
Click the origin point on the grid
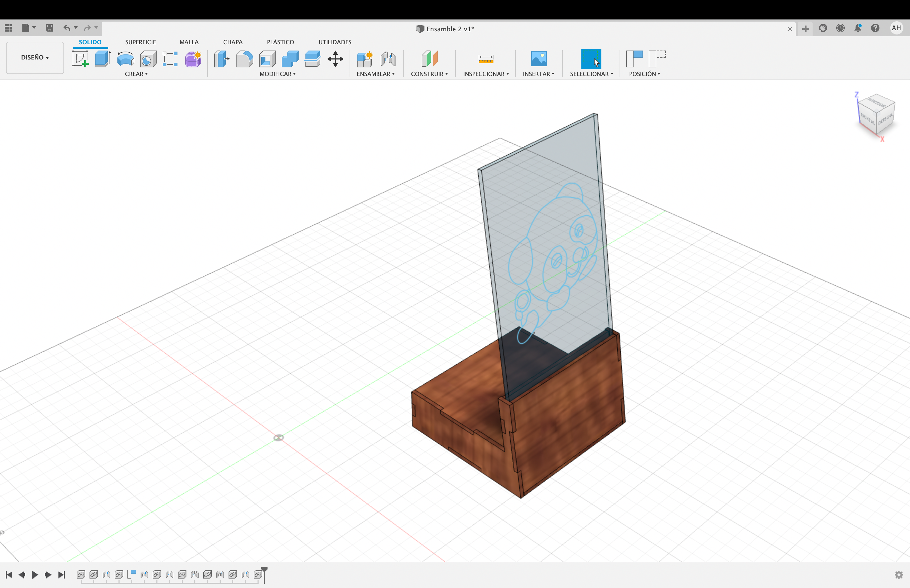(278, 437)
